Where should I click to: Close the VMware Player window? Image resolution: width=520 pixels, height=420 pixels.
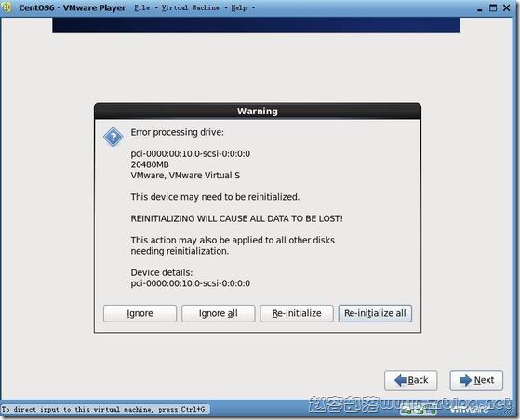point(507,8)
